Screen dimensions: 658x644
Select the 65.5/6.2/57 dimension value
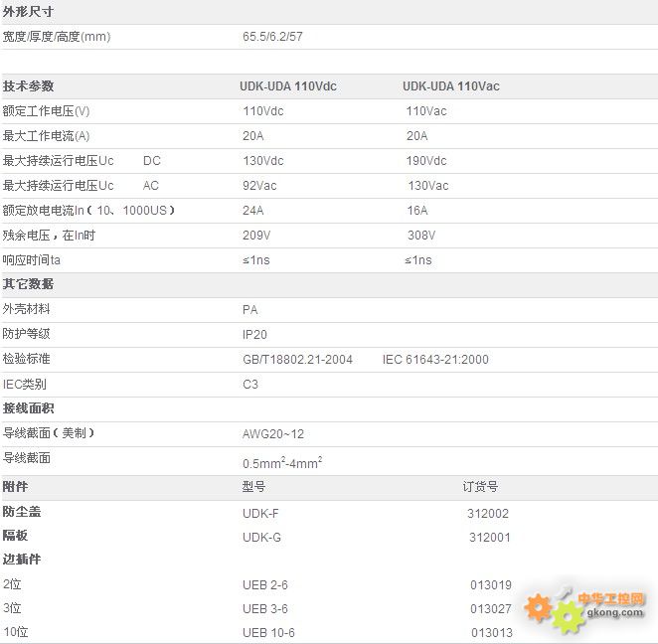(275, 37)
